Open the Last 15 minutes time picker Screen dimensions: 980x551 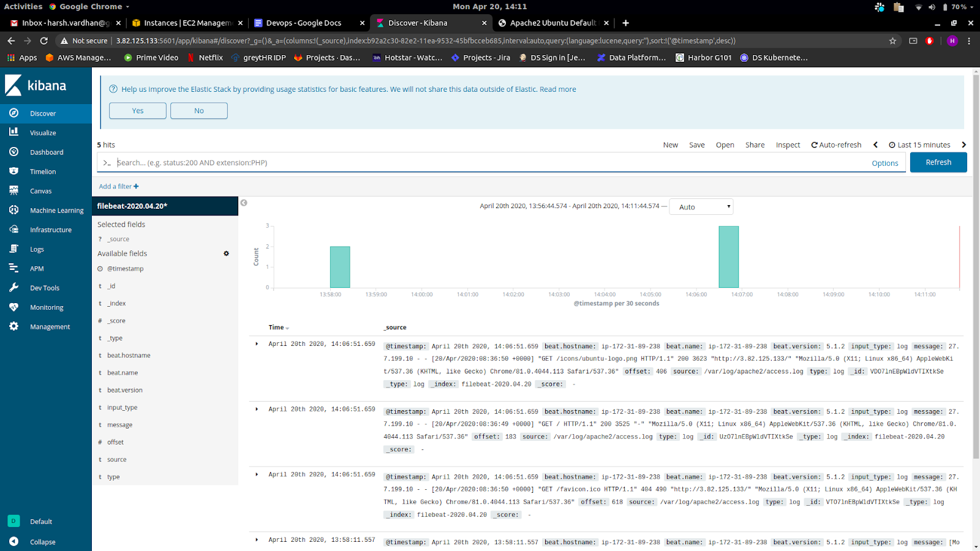click(x=922, y=144)
